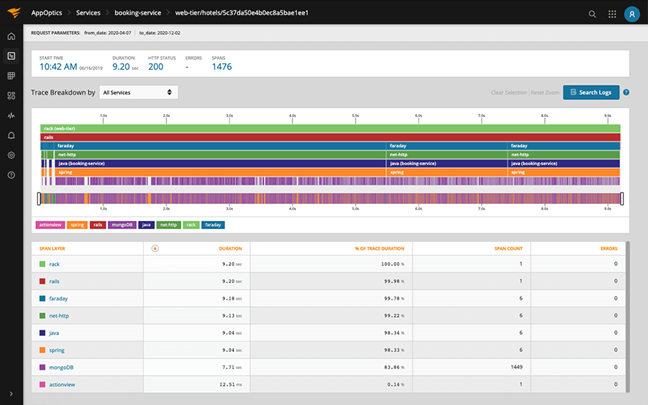Screen dimensions: 648x405
Task: Go to AppOptics breadcrumb
Action: coord(46,13)
